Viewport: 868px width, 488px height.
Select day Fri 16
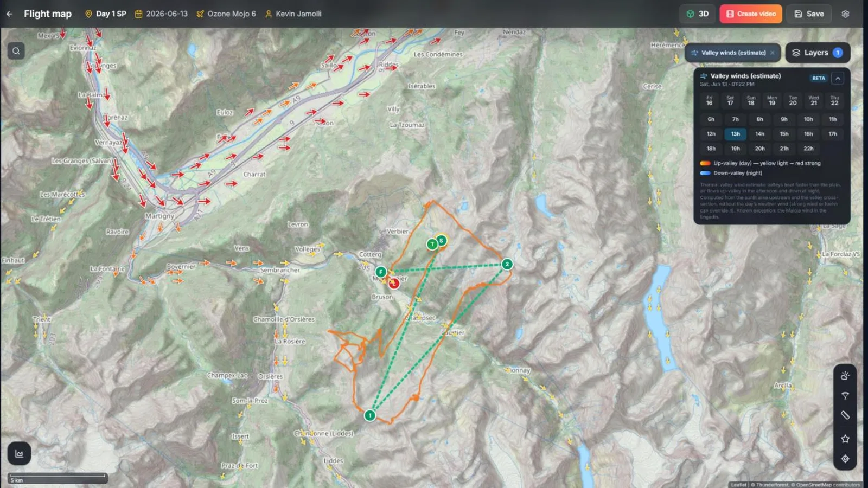[x=709, y=101]
